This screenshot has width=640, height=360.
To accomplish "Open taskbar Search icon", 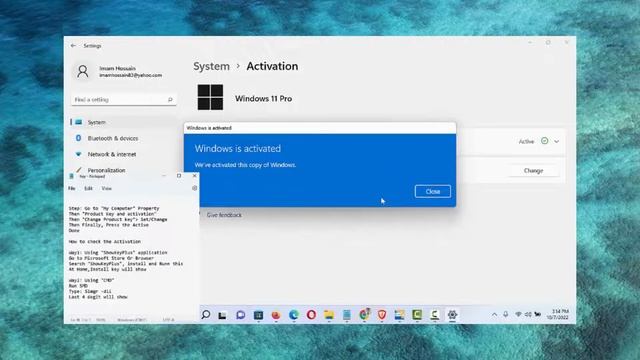I will [206, 314].
